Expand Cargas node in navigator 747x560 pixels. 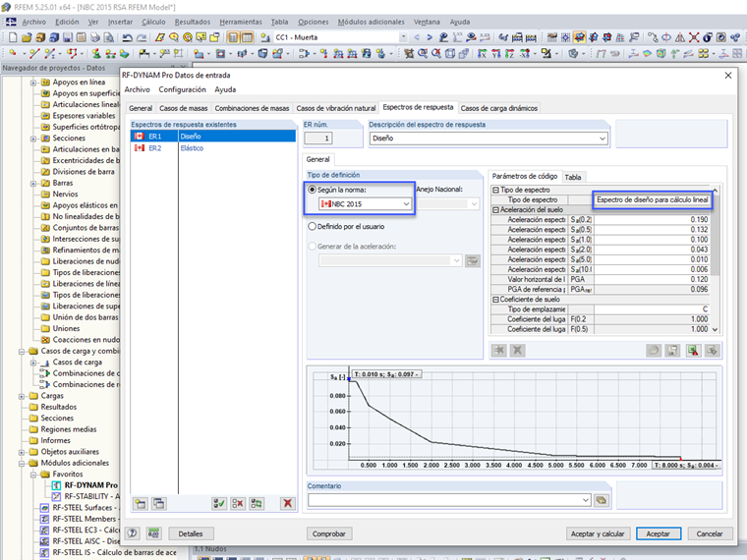tap(22, 396)
